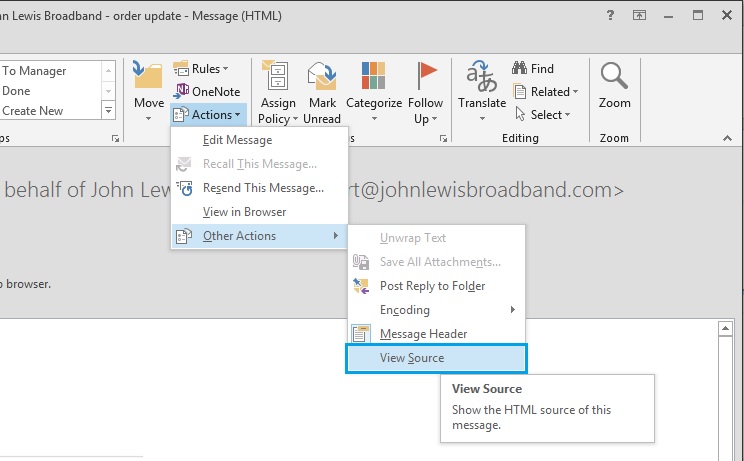744x461 pixels.
Task: Open the Translate icon
Action: tap(482, 78)
